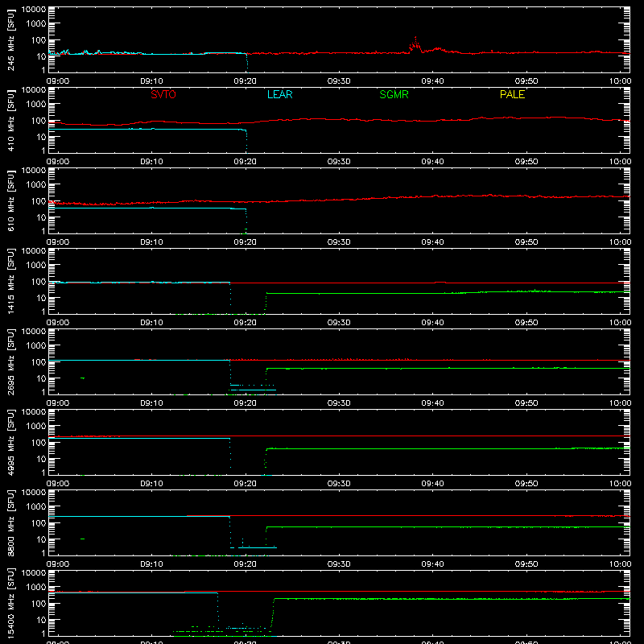Click the 09:20 tick label of 245 MHz panel
Image resolution: width=644 pixels, height=644 pixels.
coord(246,81)
